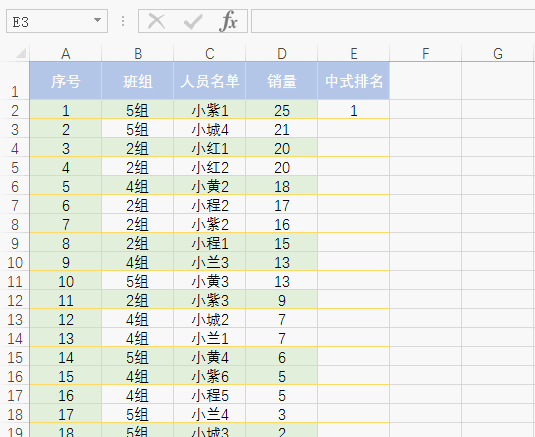The image size is (535, 437).
Task: Click into the formula bar input area
Action: tap(393, 21)
